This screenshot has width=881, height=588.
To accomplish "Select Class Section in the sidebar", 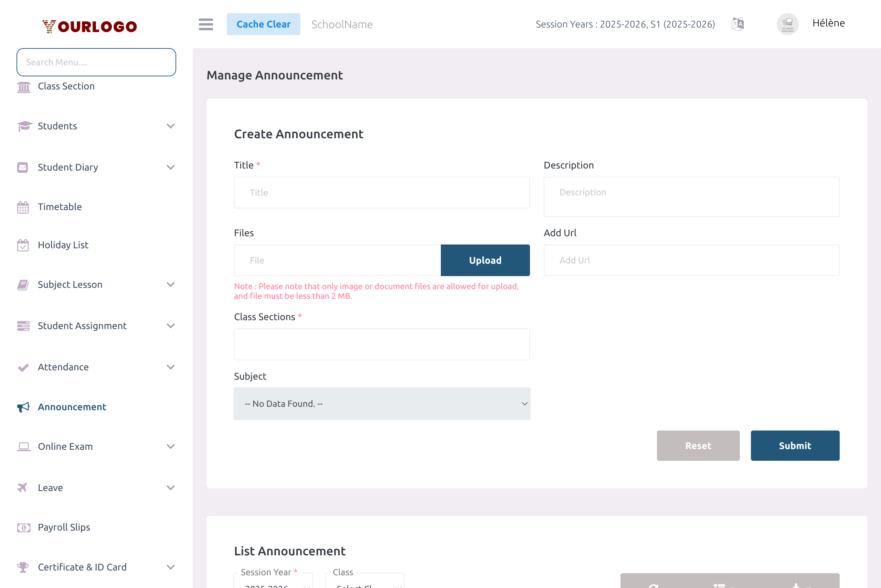I will coord(66,86).
